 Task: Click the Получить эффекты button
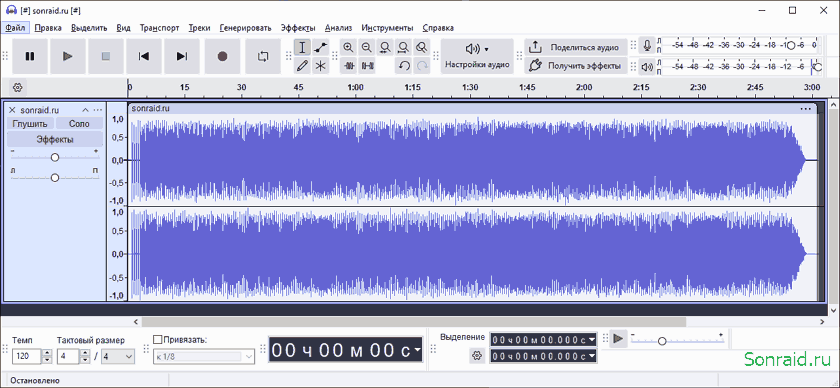[x=575, y=66]
